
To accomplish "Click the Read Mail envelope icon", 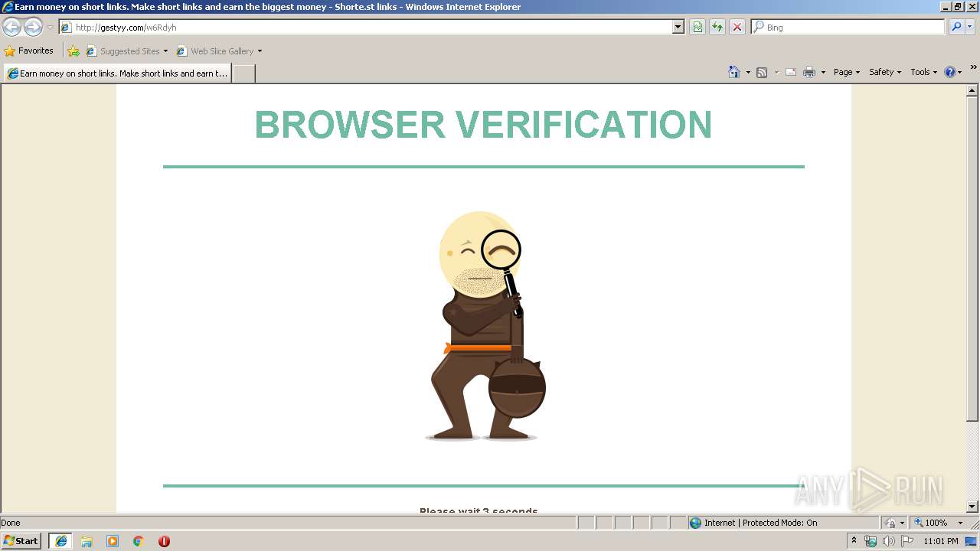I will (791, 72).
